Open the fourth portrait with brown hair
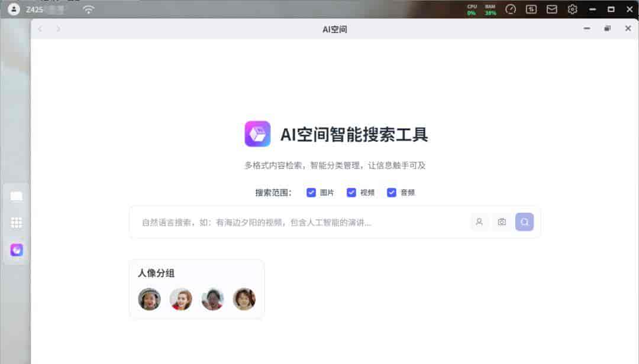This screenshot has height=364, width=639. click(x=244, y=299)
